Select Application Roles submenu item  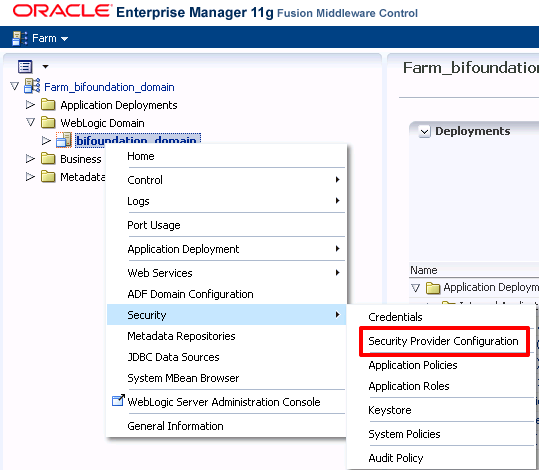click(441, 386)
